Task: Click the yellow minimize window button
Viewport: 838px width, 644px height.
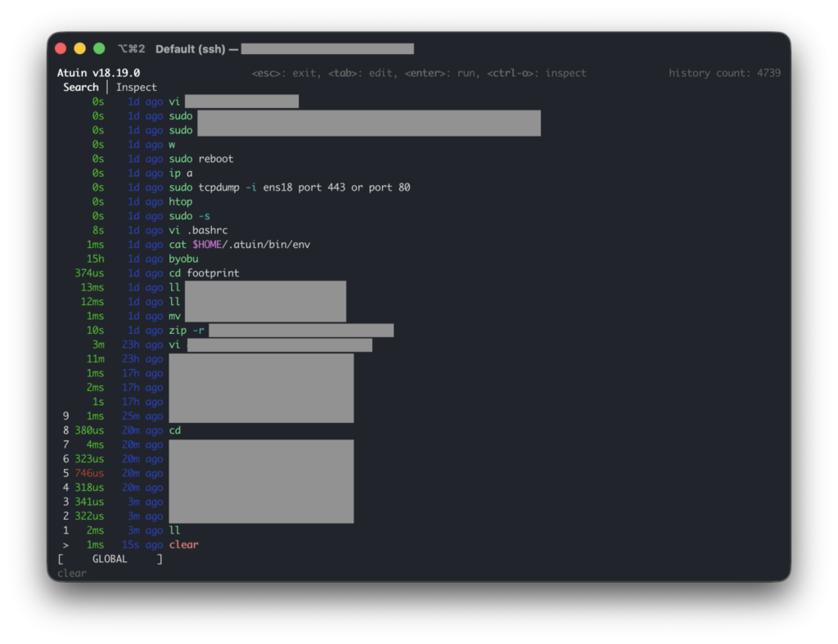Action: coord(79,48)
